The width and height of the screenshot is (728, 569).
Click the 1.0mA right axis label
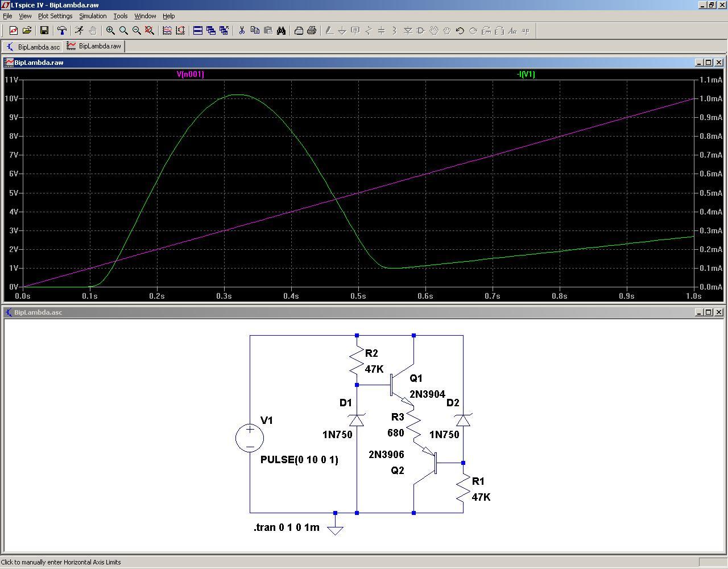click(712, 98)
